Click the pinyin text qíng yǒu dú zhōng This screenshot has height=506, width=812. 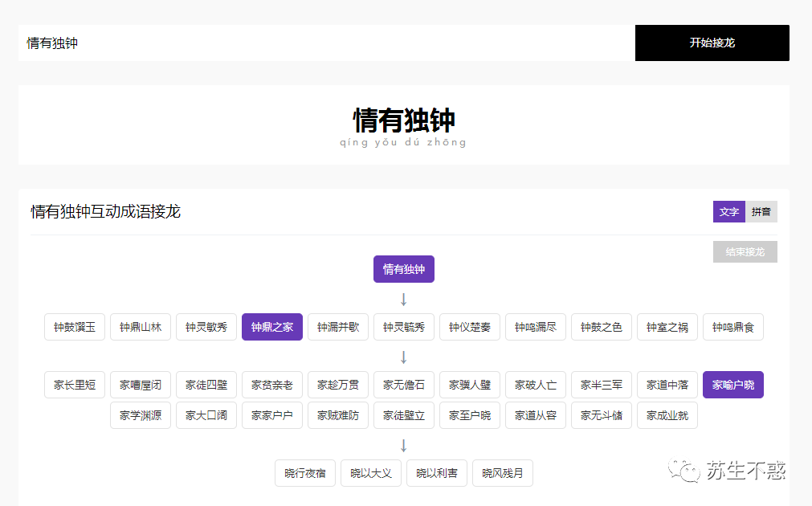403,142
